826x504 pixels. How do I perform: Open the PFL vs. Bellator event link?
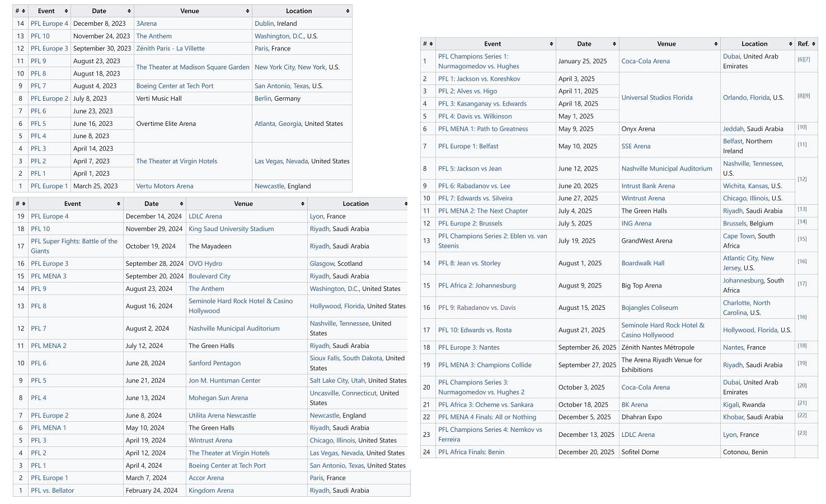coord(53,491)
